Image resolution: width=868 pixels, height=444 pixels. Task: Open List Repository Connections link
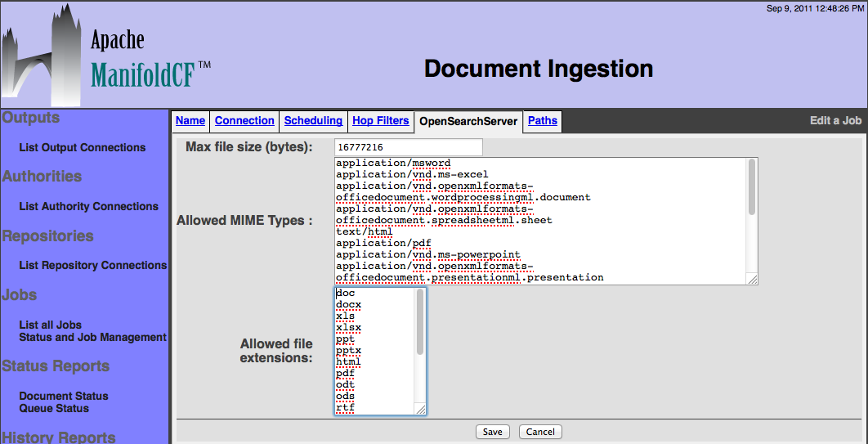92,266
